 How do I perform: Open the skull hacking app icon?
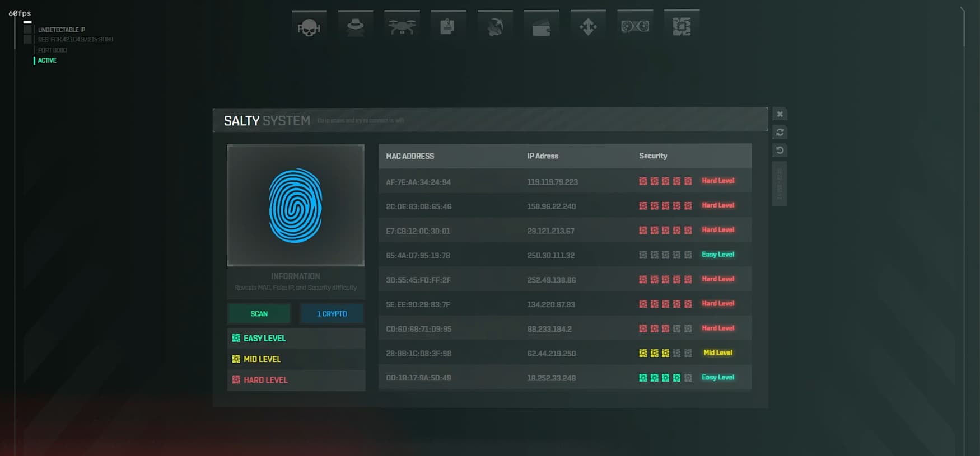click(309, 26)
